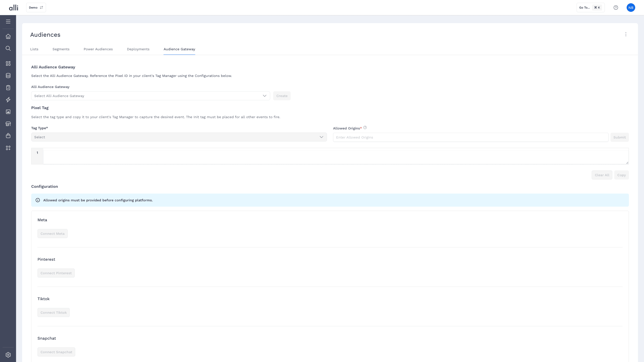The image size is (644, 362).
Task: Click the Create gateway button
Action: [282, 96]
